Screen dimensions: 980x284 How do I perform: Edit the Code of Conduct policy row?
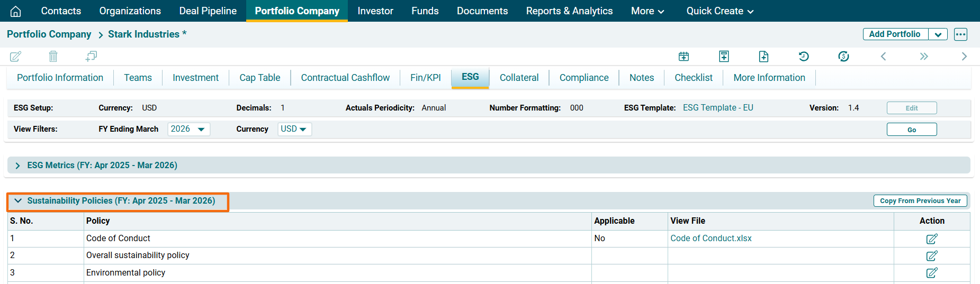coord(931,239)
